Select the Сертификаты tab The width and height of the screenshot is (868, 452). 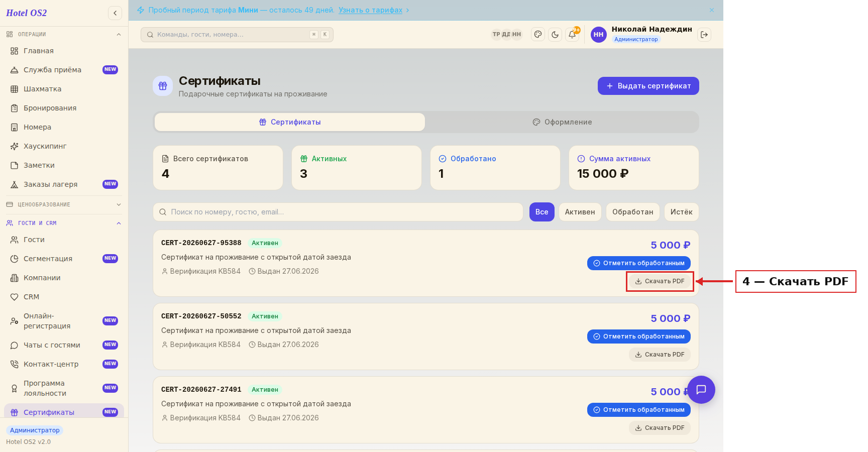pos(290,122)
